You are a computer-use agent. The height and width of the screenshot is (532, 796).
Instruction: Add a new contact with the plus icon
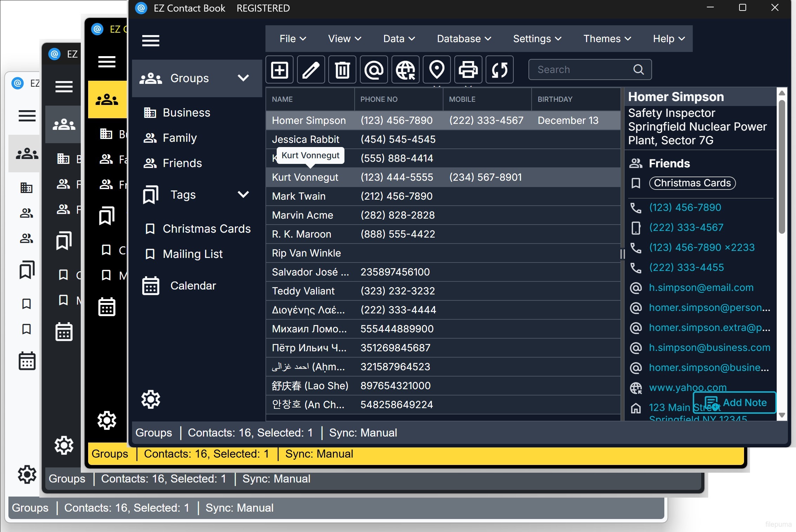(279, 69)
